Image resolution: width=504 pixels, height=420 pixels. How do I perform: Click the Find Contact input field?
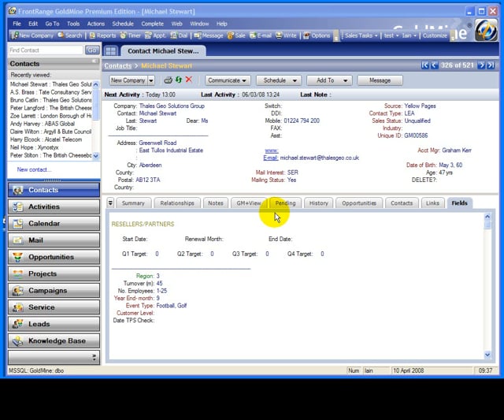[x=46, y=50]
